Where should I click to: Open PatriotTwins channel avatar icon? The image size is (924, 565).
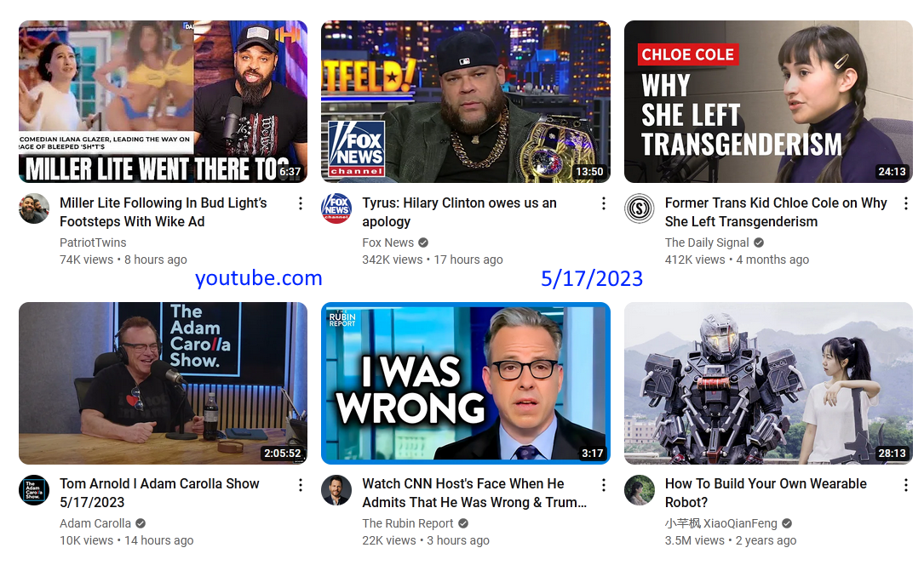tap(34, 208)
